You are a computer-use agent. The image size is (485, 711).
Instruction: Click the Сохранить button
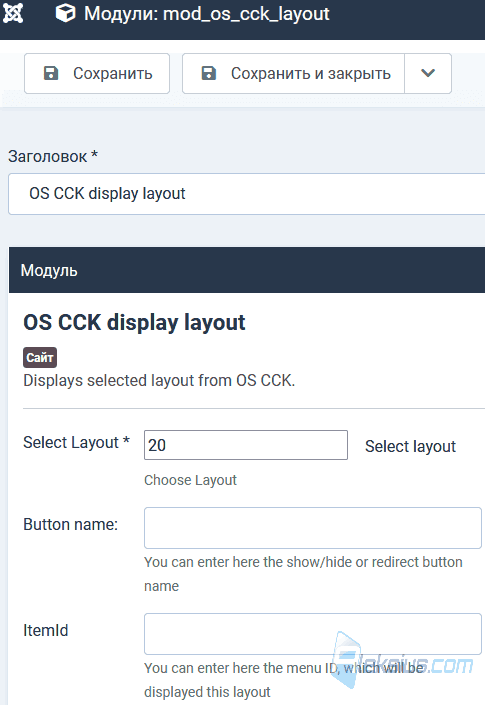(97, 73)
